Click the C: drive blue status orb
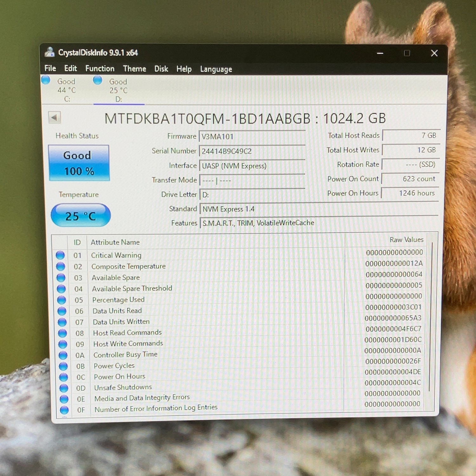The image size is (476, 476). click(46, 80)
